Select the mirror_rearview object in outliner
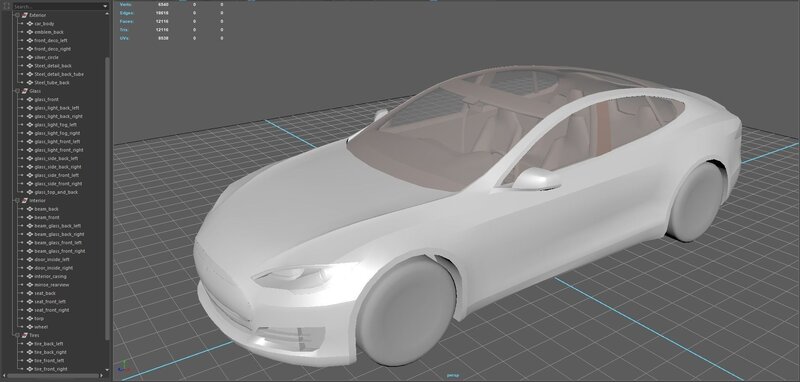 [52, 285]
